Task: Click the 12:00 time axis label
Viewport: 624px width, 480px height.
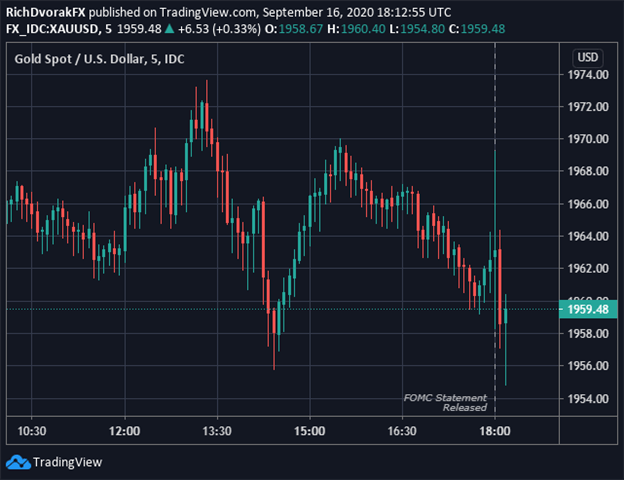Action: click(x=125, y=431)
